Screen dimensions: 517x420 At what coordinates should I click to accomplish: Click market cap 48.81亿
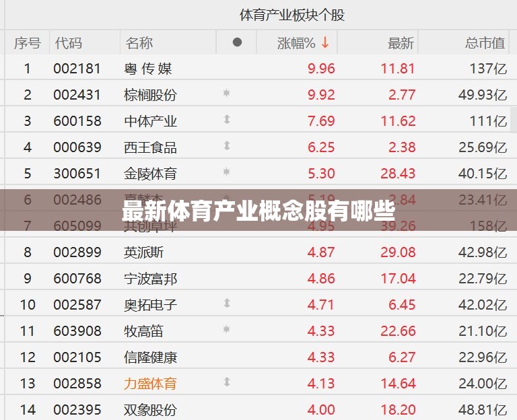pyautogui.click(x=483, y=410)
